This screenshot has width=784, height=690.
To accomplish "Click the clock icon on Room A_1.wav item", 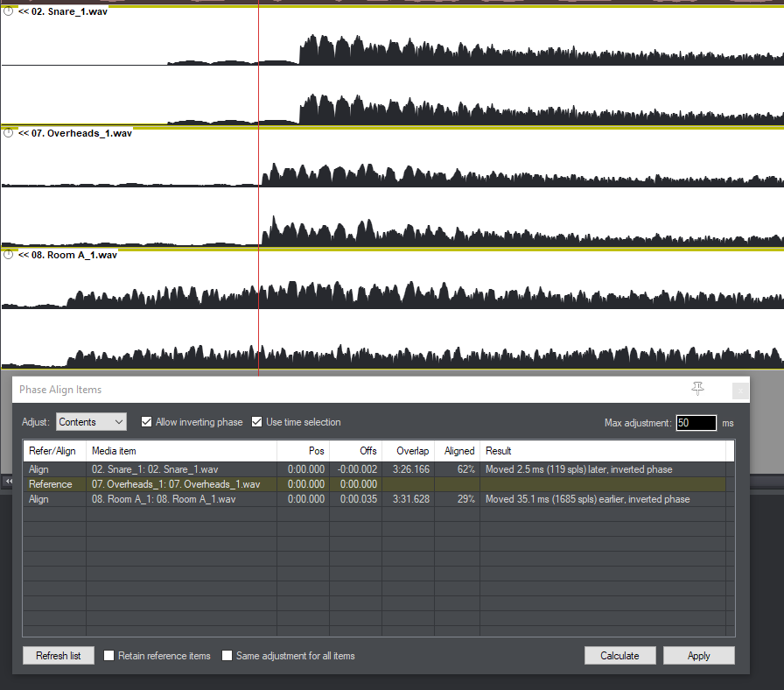I will tap(9, 255).
